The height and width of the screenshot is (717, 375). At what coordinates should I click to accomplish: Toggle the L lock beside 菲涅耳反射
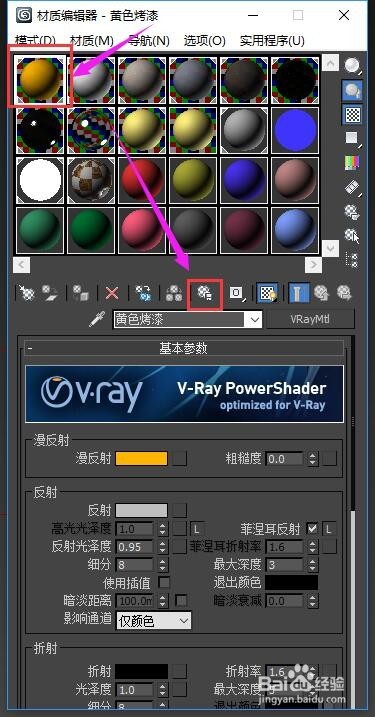[x=330, y=529]
